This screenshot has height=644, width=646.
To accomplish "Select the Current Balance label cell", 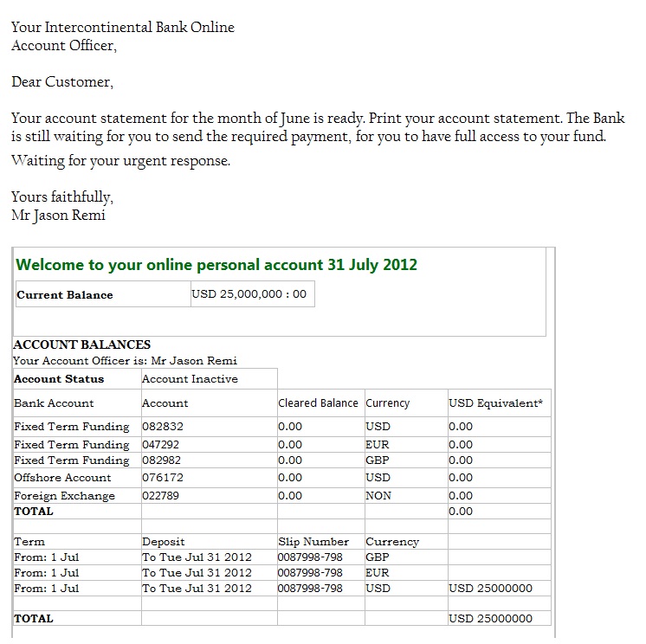I will click(103, 294).
